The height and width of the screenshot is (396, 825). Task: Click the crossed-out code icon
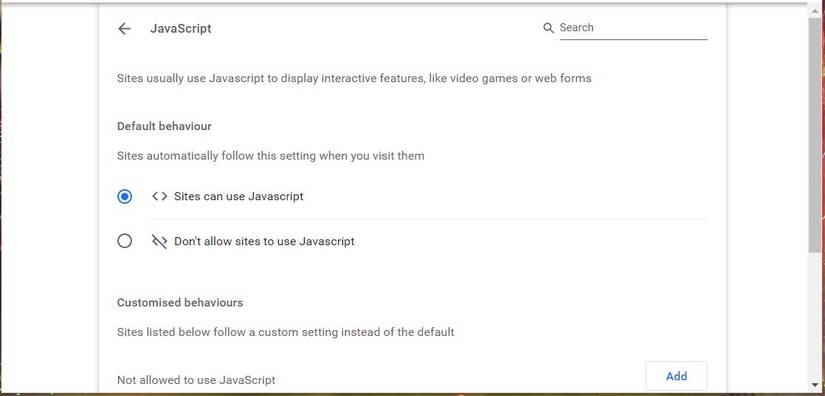159,241
